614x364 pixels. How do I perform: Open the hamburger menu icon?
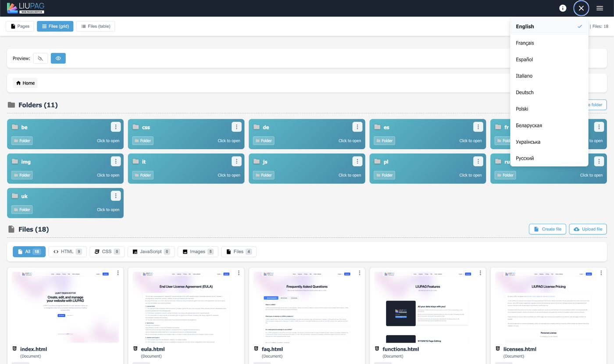pyautogui.click(x=600, y=8)
